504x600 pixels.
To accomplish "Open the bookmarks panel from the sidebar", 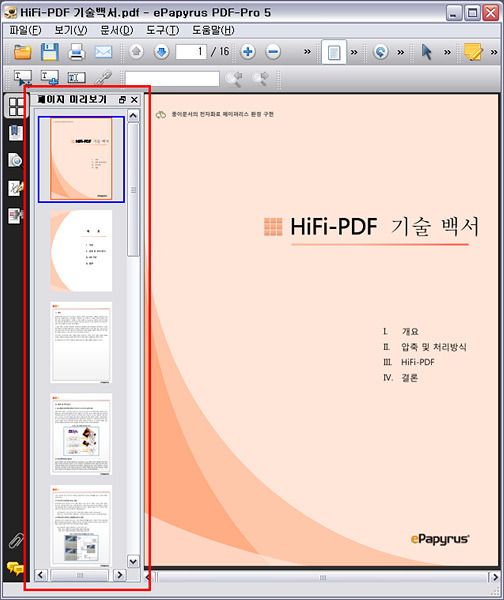I will pyautogui.click(x=15, y=133).
